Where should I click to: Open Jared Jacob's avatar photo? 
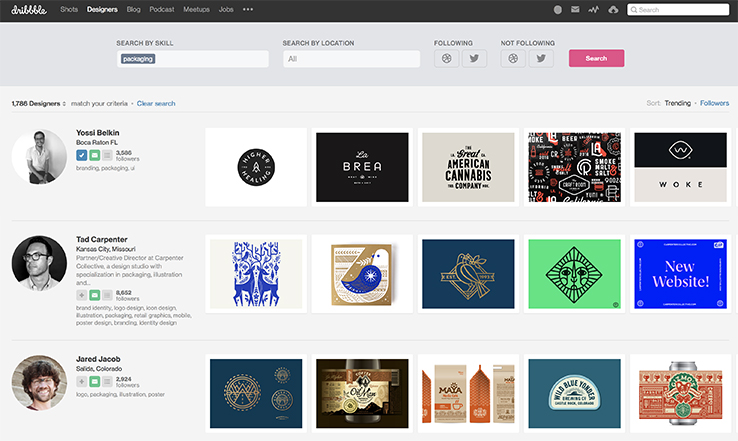click(39, 383)
